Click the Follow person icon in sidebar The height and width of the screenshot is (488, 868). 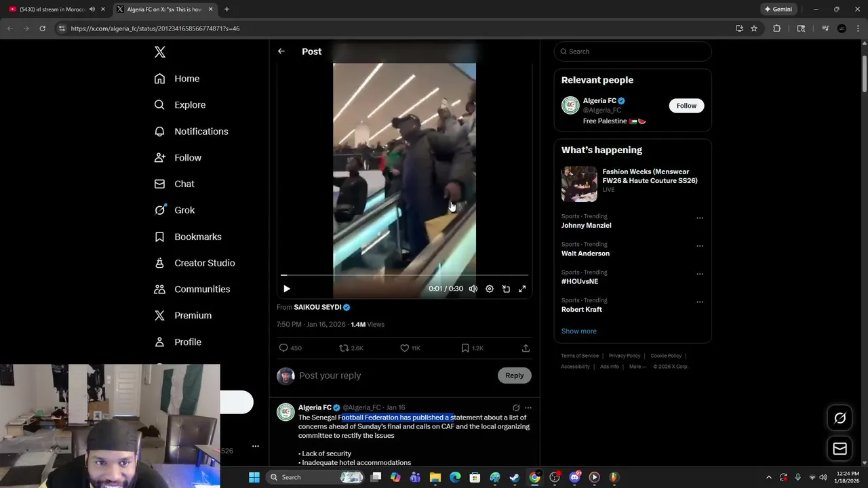pos(159,157)
